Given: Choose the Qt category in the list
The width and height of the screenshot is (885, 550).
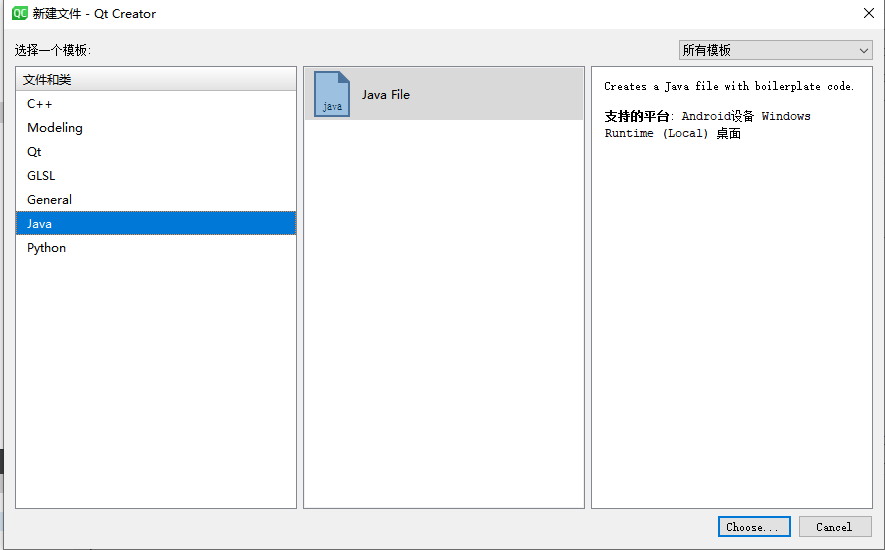Looking at the screenshot, I should (156, 152).
